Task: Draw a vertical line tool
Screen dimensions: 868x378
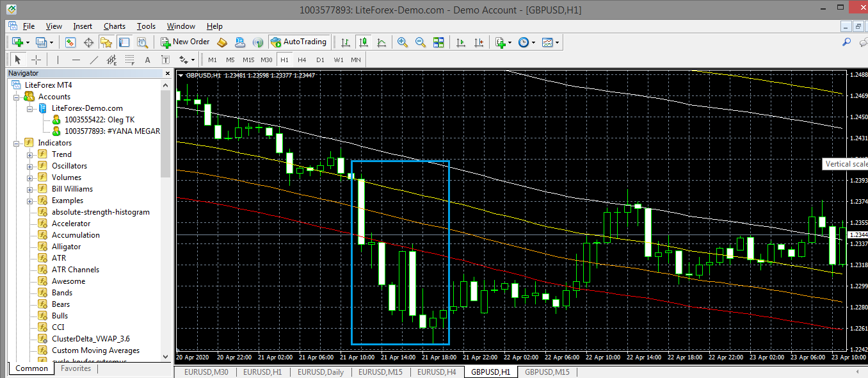Action: tap(58, 60)
